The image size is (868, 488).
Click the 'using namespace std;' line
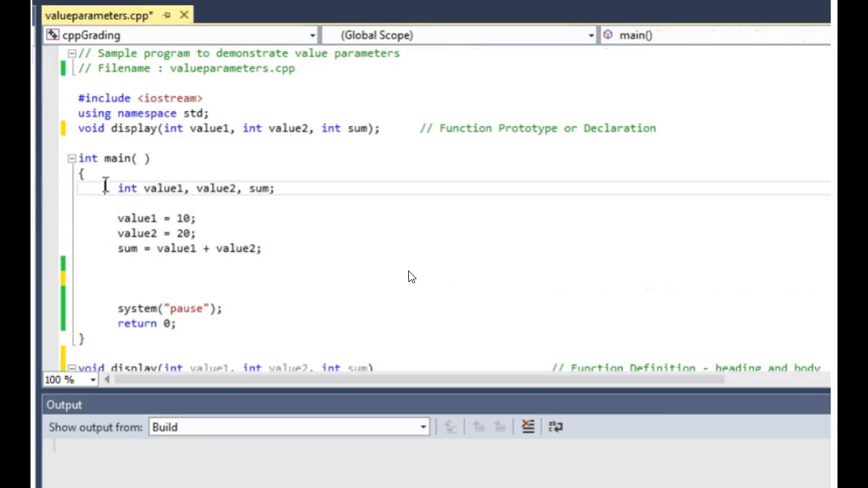[143, 113]
